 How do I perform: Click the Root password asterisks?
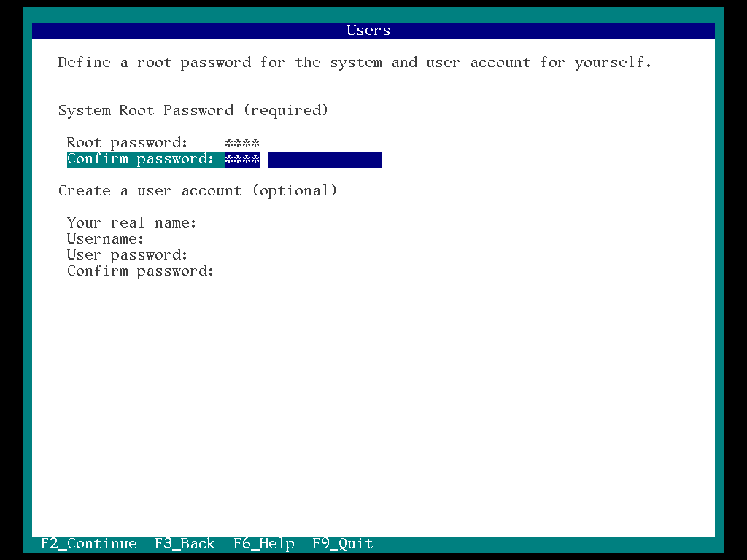242,144
